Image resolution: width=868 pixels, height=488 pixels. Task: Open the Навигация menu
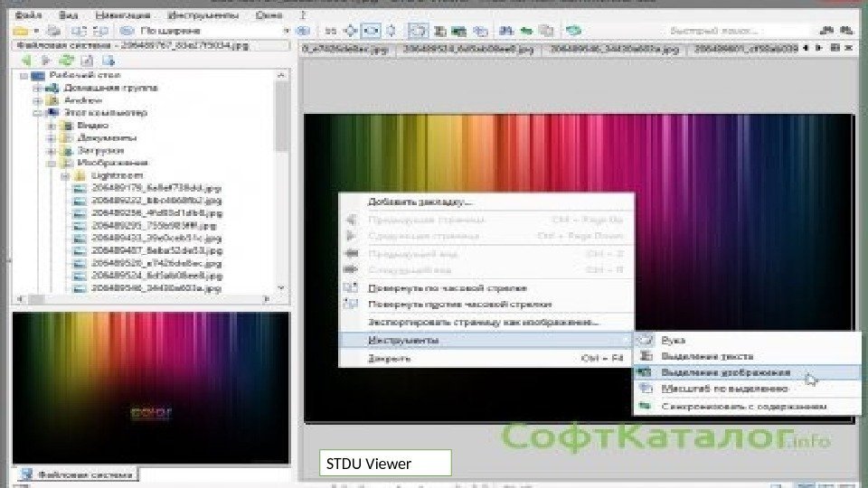pyautogui.click(x=122, y=15)
